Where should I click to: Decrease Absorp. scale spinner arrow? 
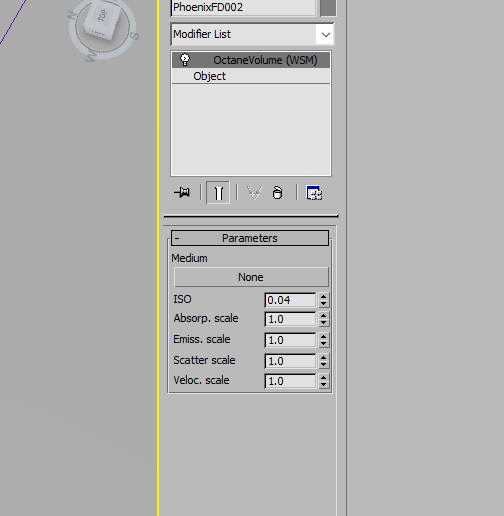coord(323,323)
